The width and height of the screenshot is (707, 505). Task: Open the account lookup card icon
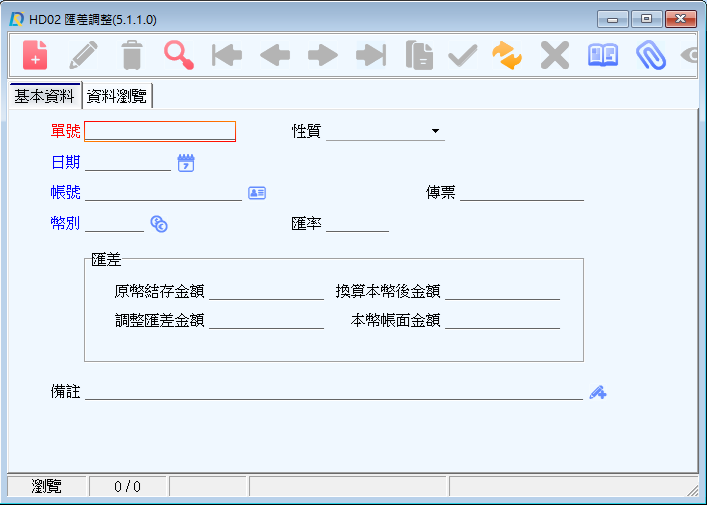click(257, 193)
